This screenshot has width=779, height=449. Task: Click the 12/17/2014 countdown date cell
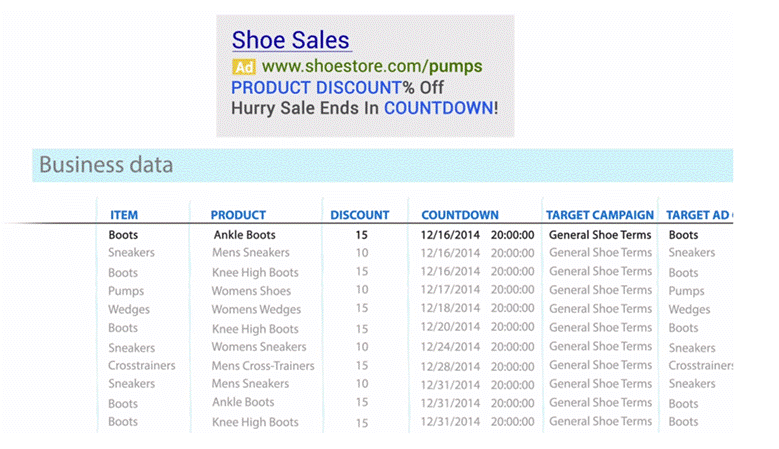point(449,291)
